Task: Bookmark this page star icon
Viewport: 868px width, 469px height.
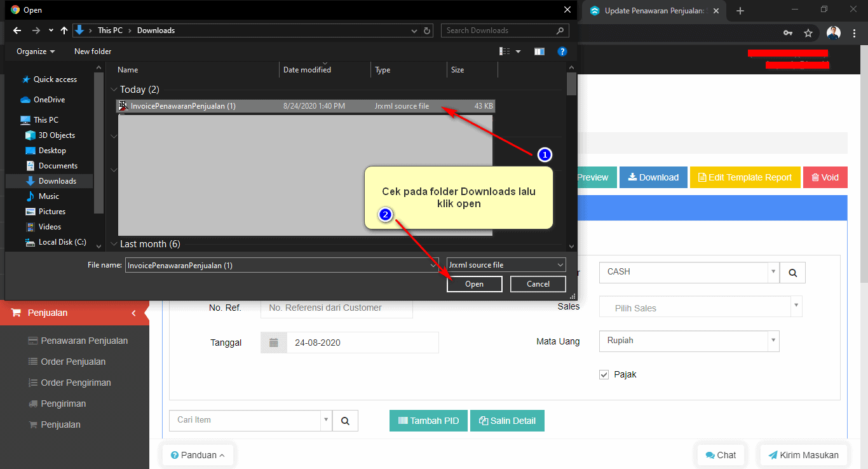Action: coord(808,33)
